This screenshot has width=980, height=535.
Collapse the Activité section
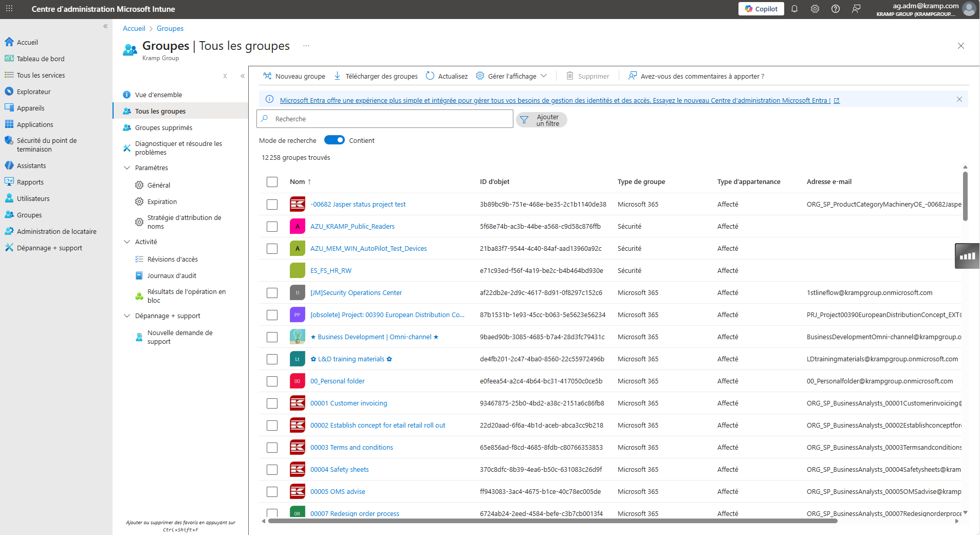tap(127, 242)
